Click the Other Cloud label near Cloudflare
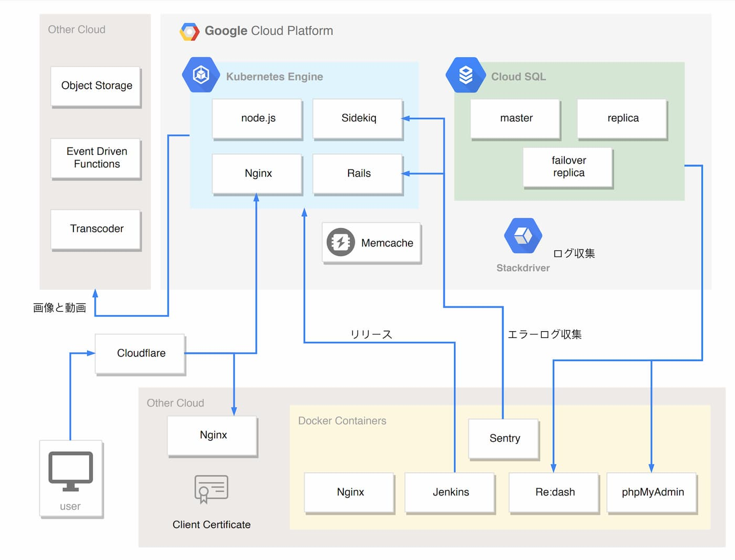Image resolution: width=735 pixels, height=560 pixels. (175, 403)
